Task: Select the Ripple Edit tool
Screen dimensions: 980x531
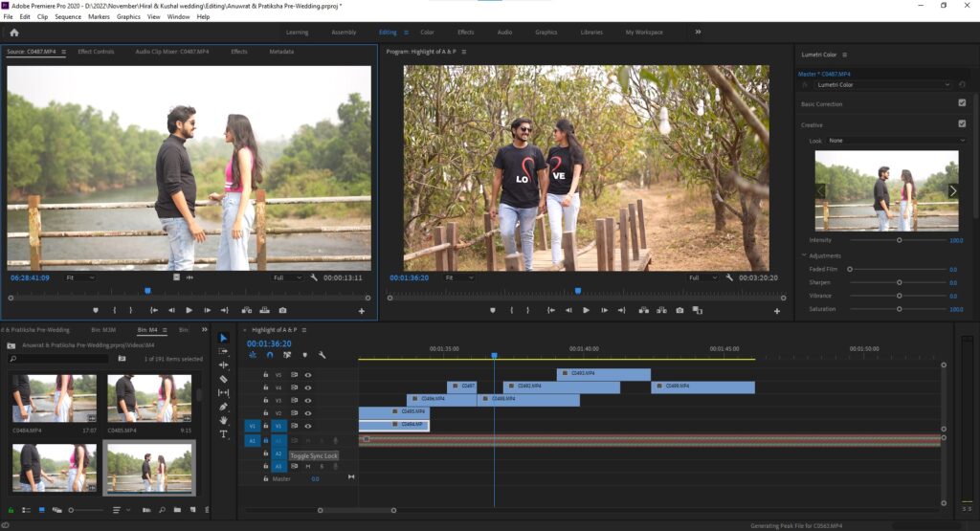Action: point(224,365)
